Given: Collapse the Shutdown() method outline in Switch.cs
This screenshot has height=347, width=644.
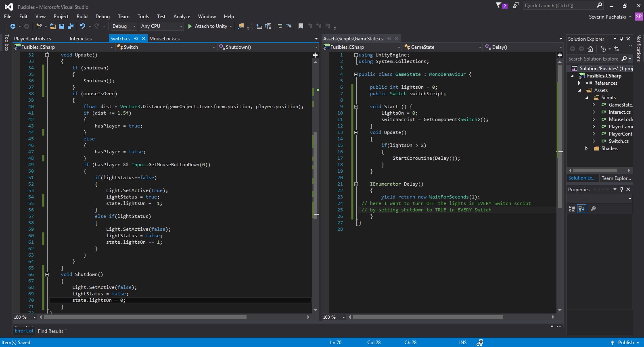Looking at the screenshot, I should [47, 274].
